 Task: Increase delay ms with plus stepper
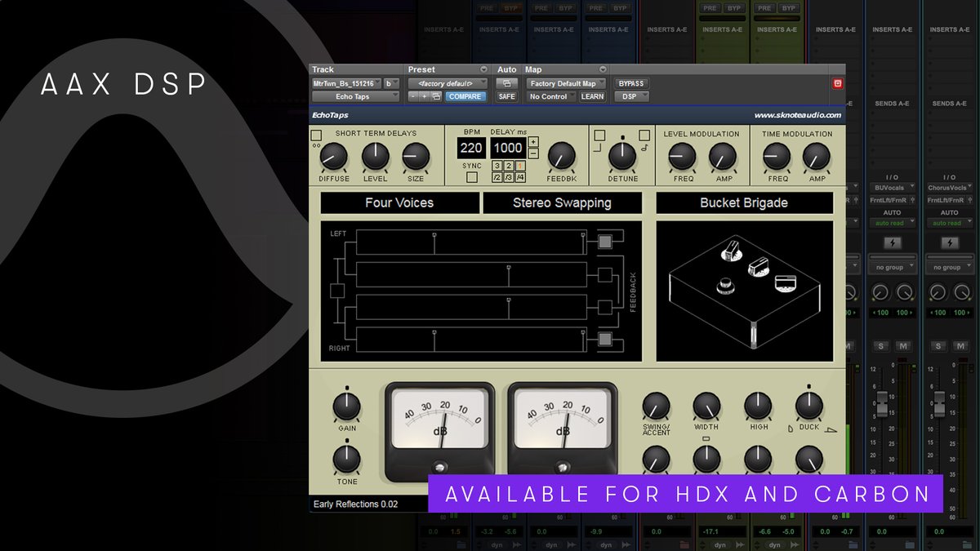tap(533, 143)
